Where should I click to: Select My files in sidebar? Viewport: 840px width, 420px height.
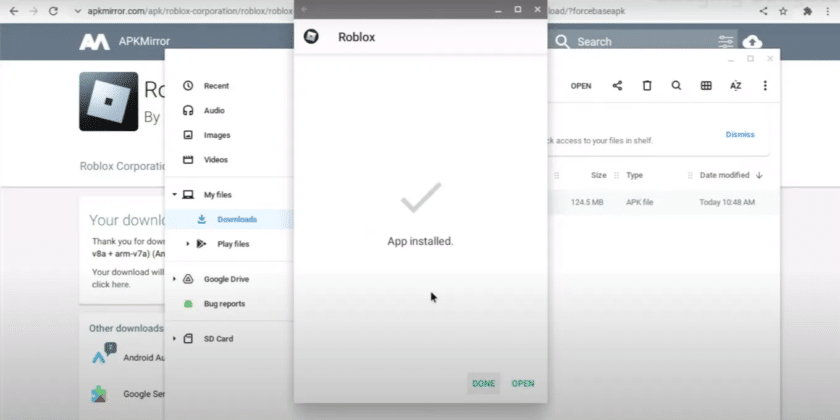tap(218, 195)
